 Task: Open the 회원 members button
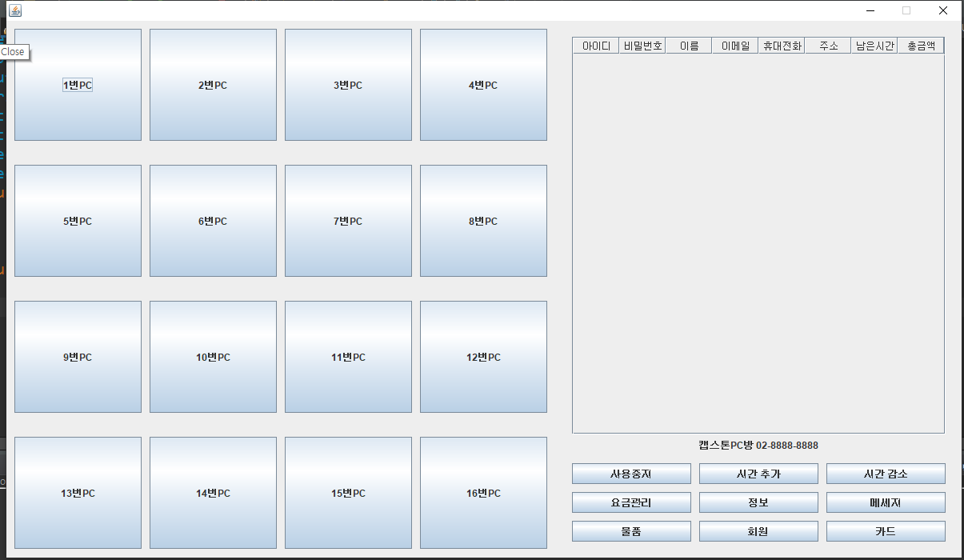[x=758, y=531]
